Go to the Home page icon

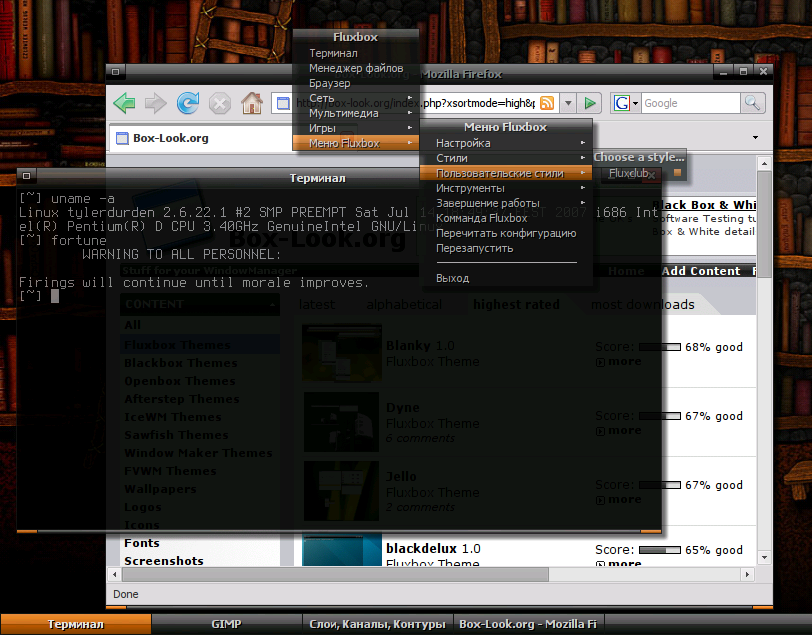point(252,103)
